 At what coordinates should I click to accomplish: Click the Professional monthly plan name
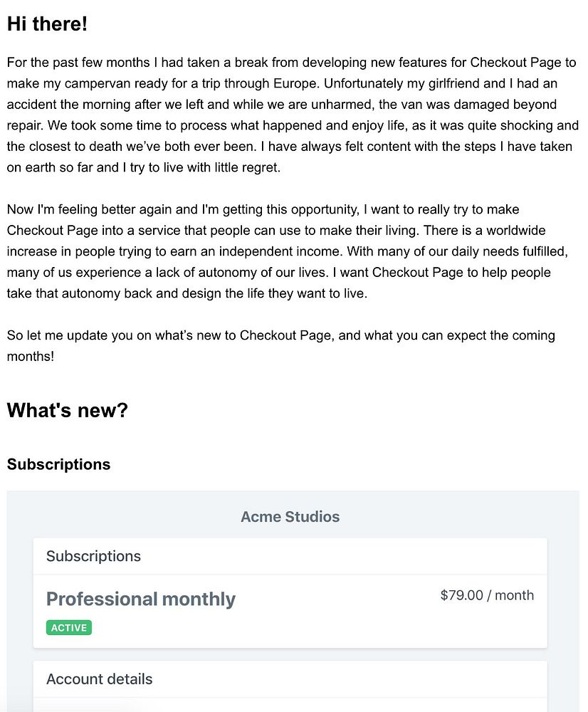coord(140,599)
